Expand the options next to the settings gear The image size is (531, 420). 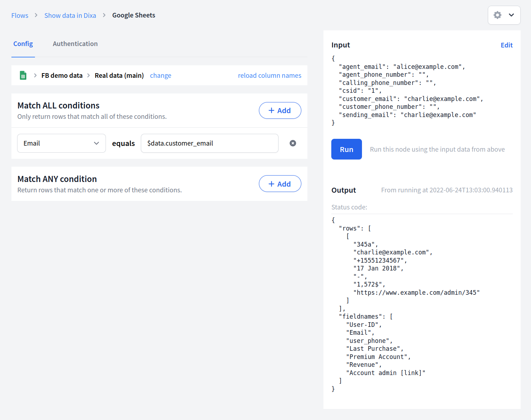[x=511, y=15]
